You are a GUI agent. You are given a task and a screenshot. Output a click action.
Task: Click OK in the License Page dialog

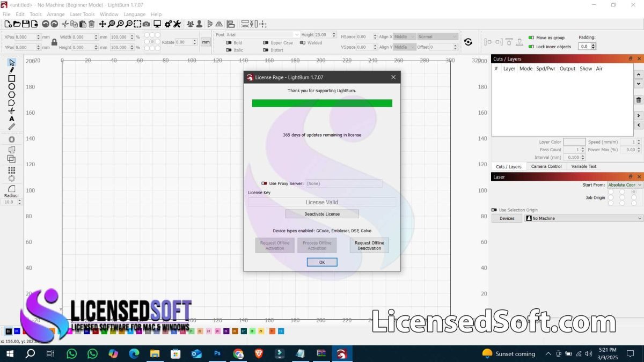(x=322, y=262)
